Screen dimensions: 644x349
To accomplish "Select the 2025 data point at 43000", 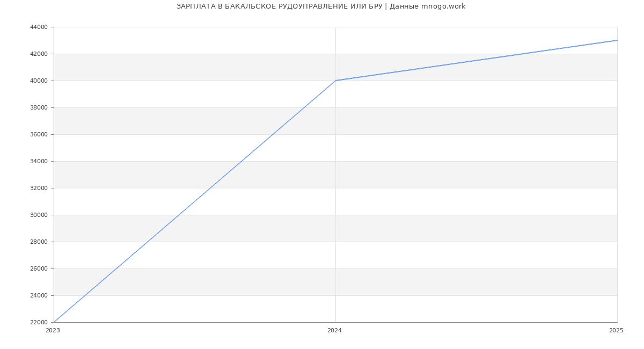I will [617, 40].
